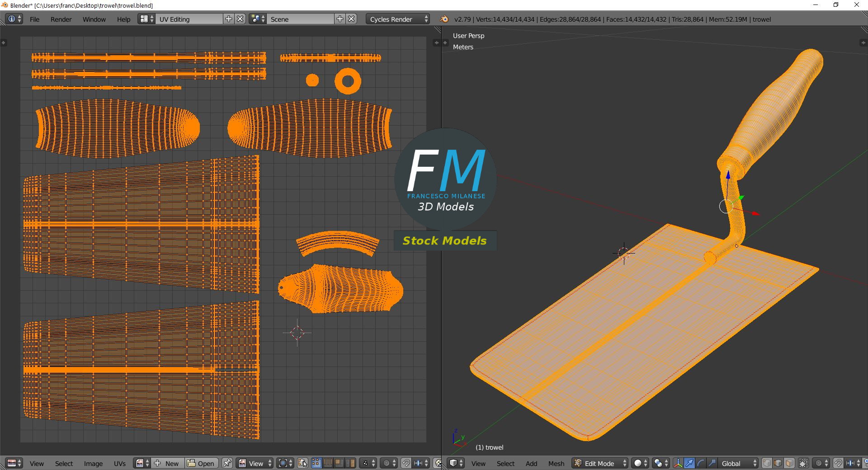868x470 pixels.
Task: Select island select mode in UV editor
Action: point(350,463)
